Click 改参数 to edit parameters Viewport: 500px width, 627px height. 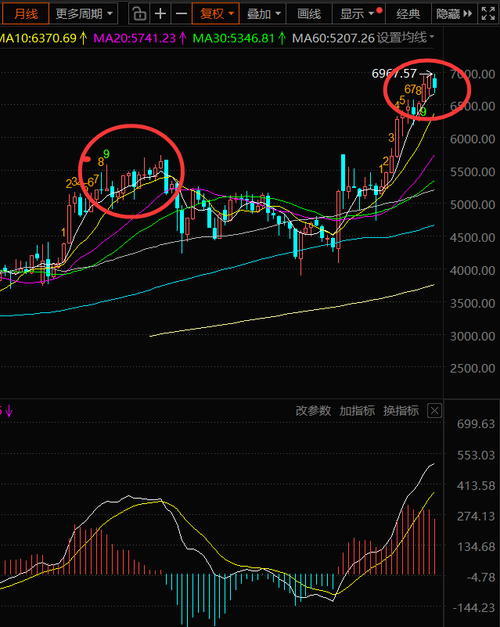pyautogui.click(x=313, y=411)
